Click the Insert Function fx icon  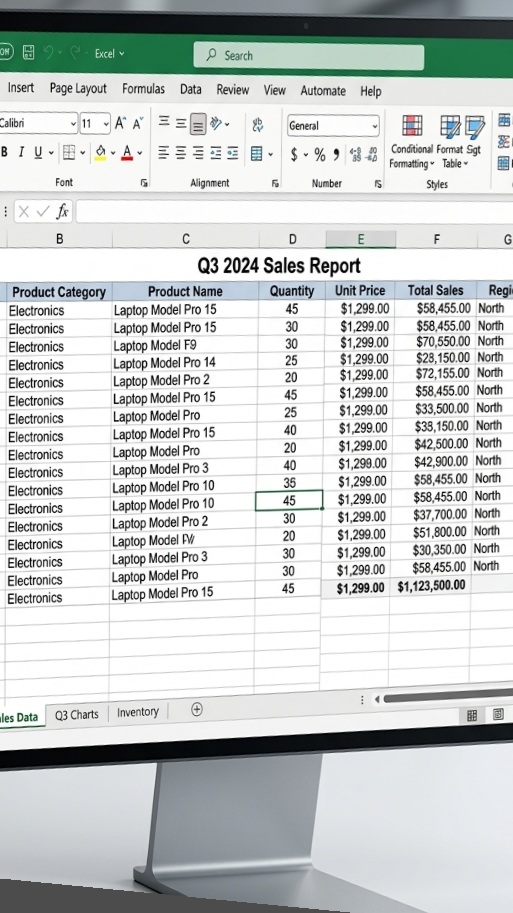click(x=62, y=211)
